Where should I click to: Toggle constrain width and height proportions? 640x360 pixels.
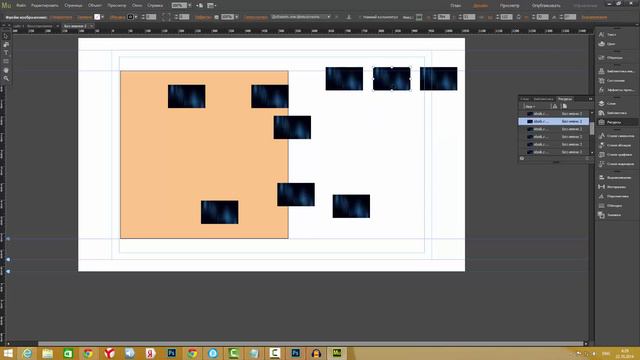tap(519, 17)
